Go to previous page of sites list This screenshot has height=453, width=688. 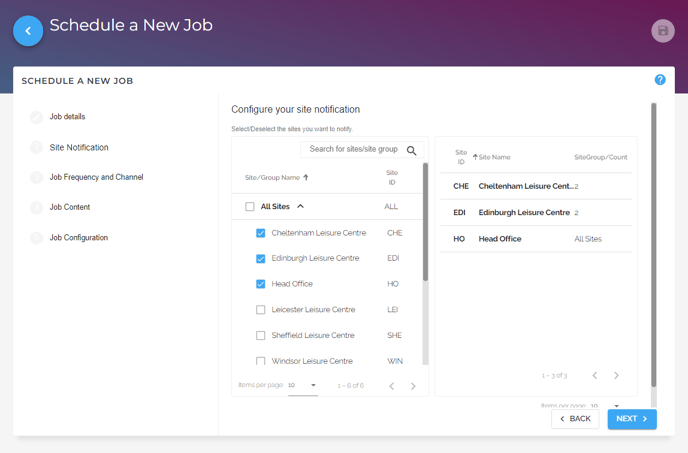[x=392, y=386]
